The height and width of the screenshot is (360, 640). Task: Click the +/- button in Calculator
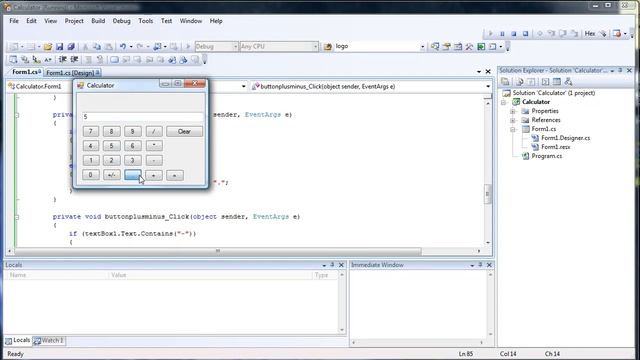click(x=111, y=175)
